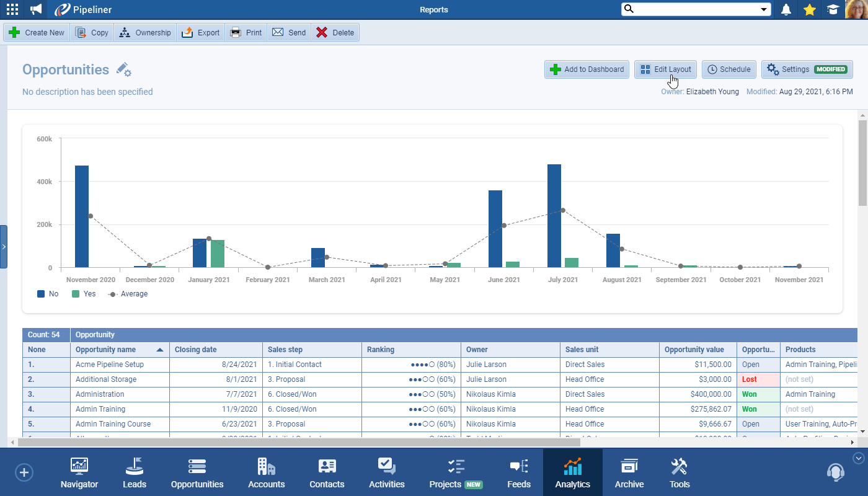Open the notifications bell
Image resolution: width=868 pixels, height=496 pixels.
786,9
